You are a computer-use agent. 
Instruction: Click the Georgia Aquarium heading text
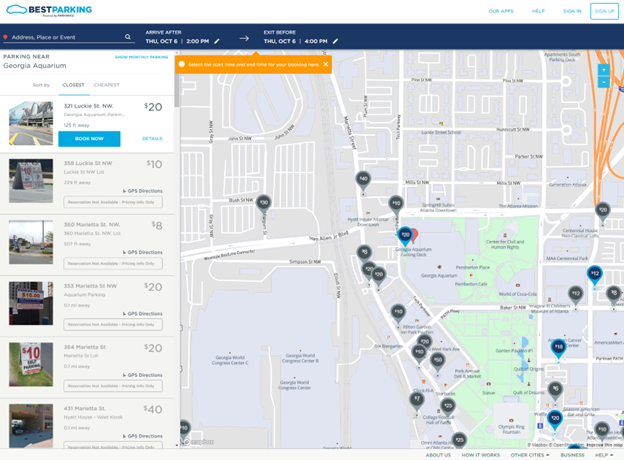35,66
